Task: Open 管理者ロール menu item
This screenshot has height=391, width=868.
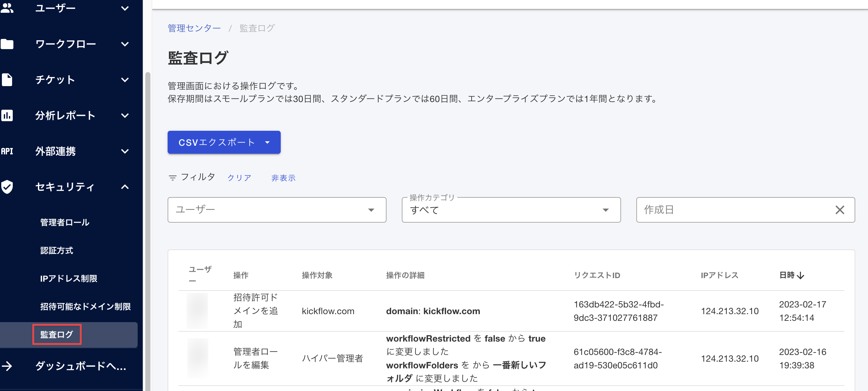Action: pos(65,222)
